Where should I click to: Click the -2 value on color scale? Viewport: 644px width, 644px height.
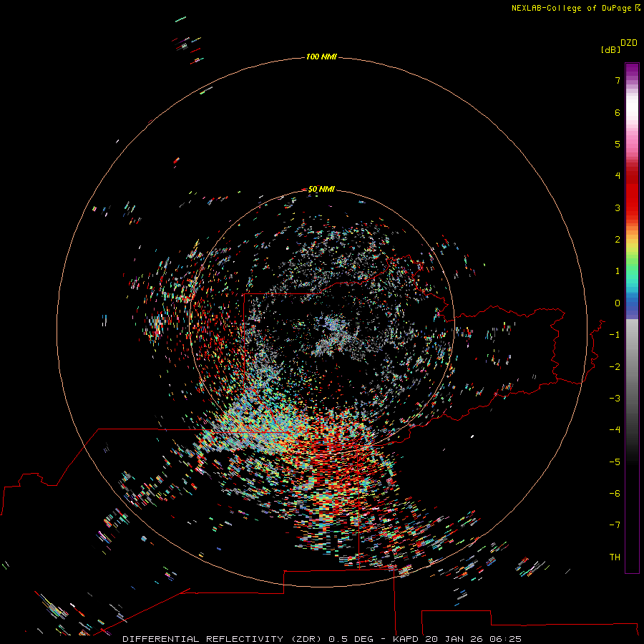(615, 367)
